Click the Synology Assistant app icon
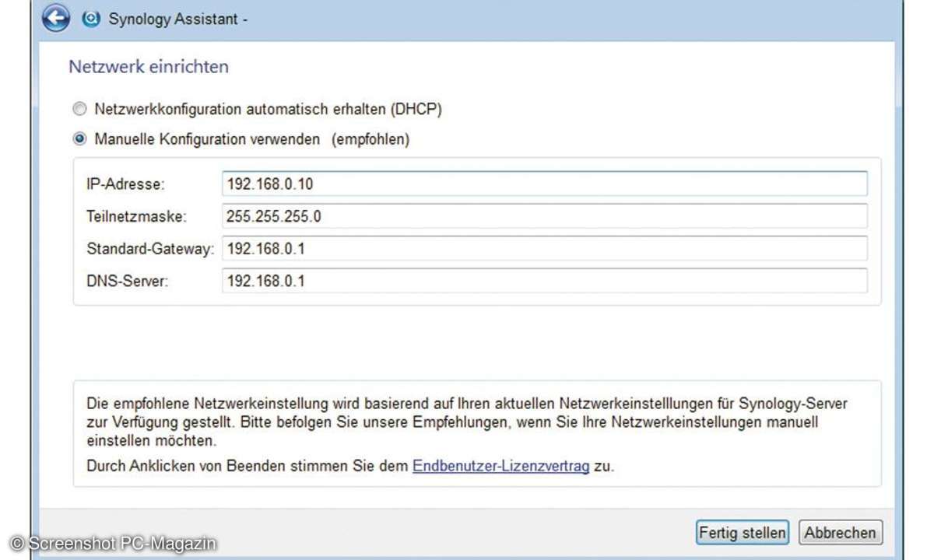This screenshot has height=560, width=934. pos(92,19)
